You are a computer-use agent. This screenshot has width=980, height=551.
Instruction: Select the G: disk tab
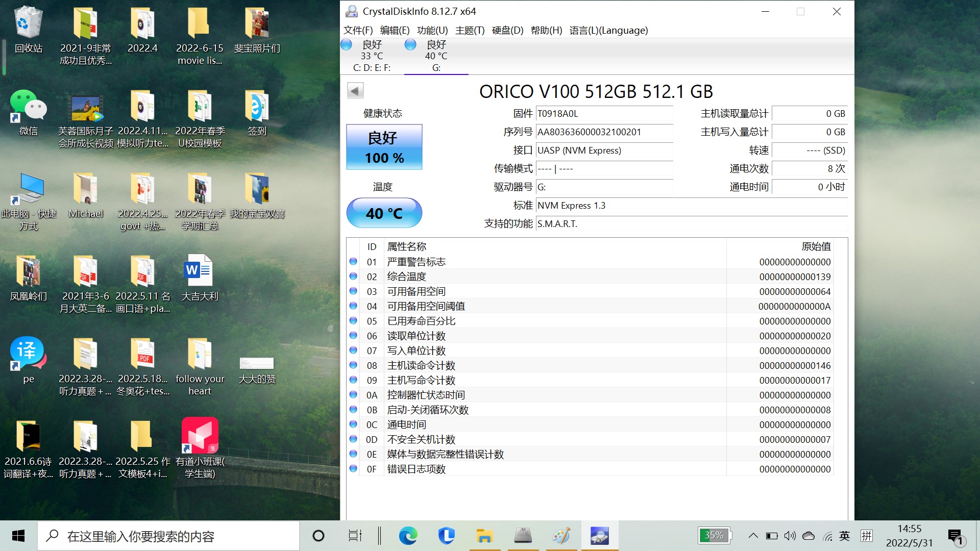coord(436,56)
